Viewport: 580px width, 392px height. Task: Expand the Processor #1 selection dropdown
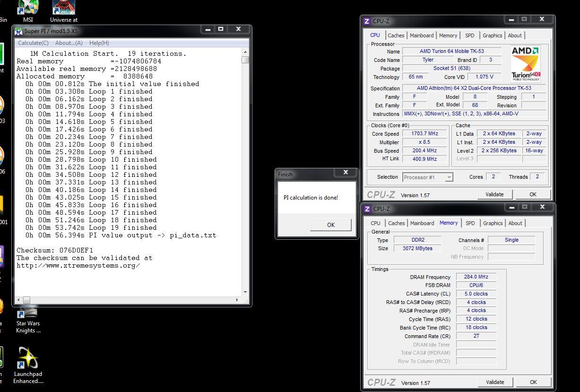pyautogui.click(x=449, y=177)
